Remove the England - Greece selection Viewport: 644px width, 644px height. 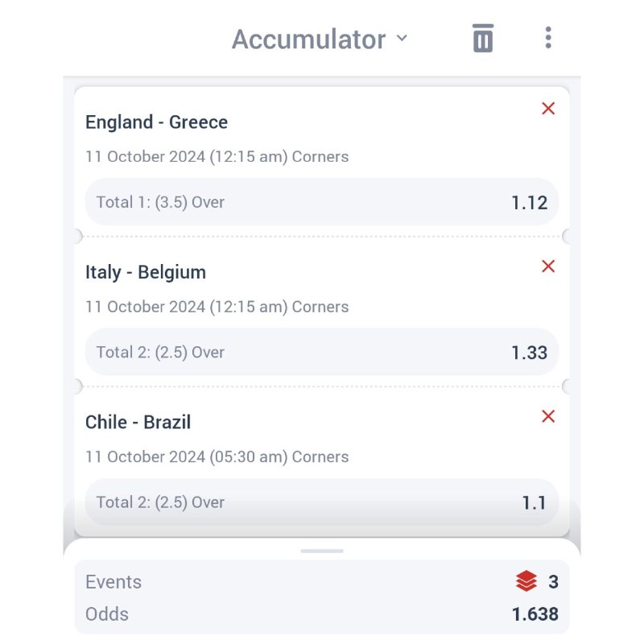[x=548, y=109]
